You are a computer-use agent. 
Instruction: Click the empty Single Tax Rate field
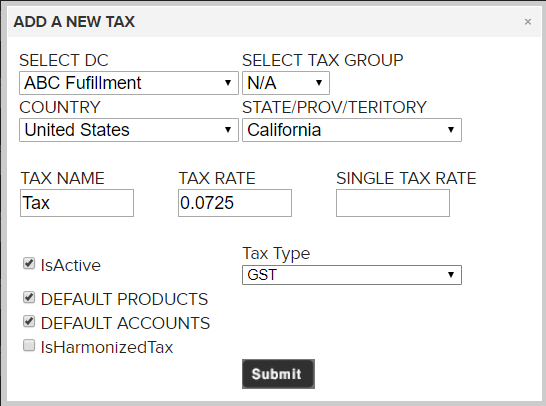pos(393,203)
